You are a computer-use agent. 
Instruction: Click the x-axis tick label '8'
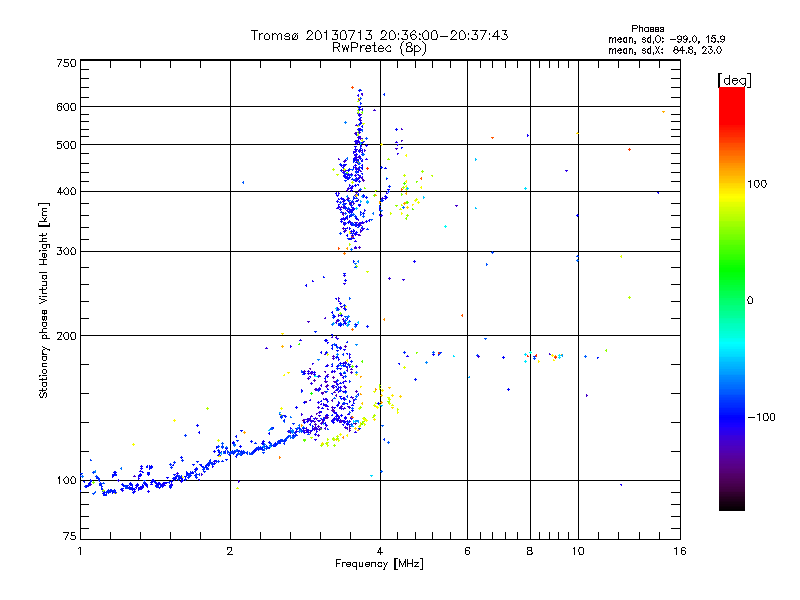click(x=530, y=551)
